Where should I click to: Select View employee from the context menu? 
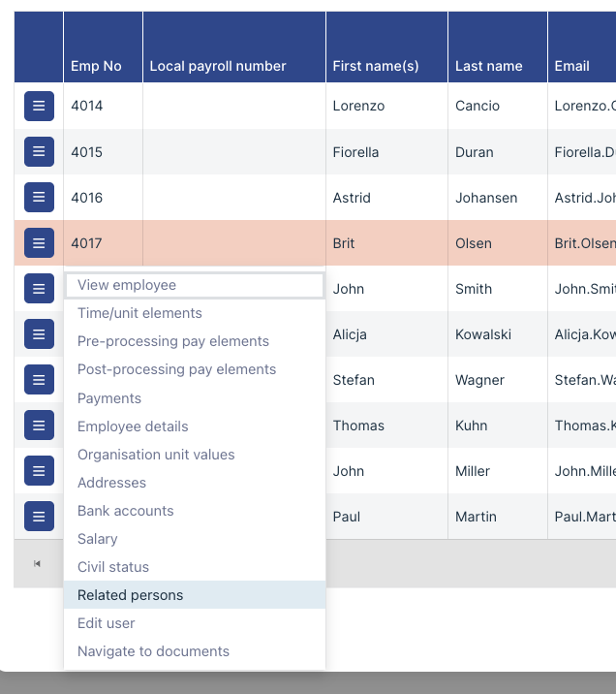[127, 285]
